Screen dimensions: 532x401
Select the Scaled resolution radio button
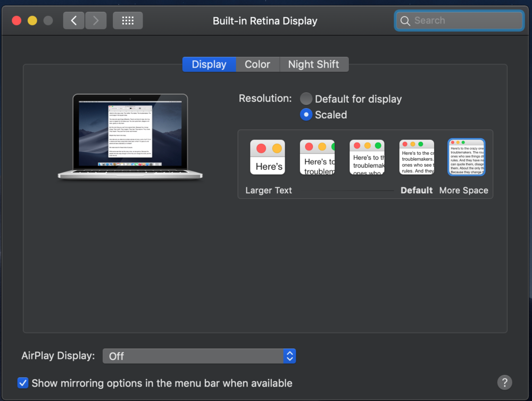coord(306,114)
